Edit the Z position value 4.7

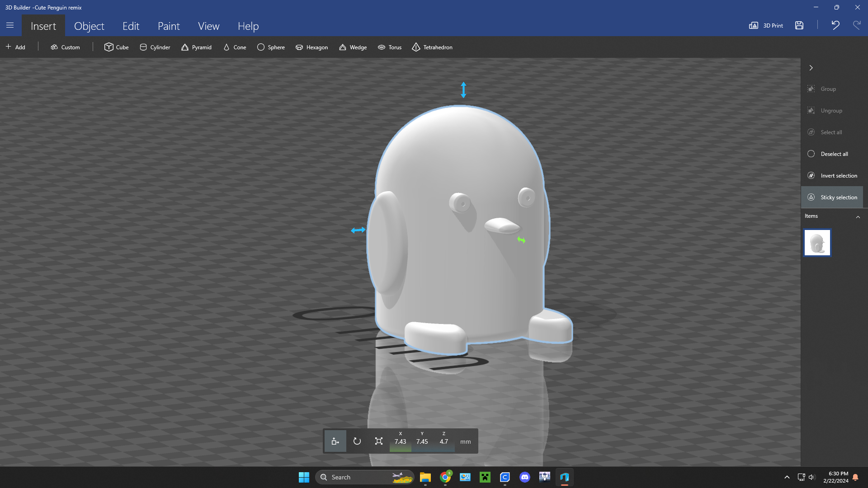click(x=443, y=441)
